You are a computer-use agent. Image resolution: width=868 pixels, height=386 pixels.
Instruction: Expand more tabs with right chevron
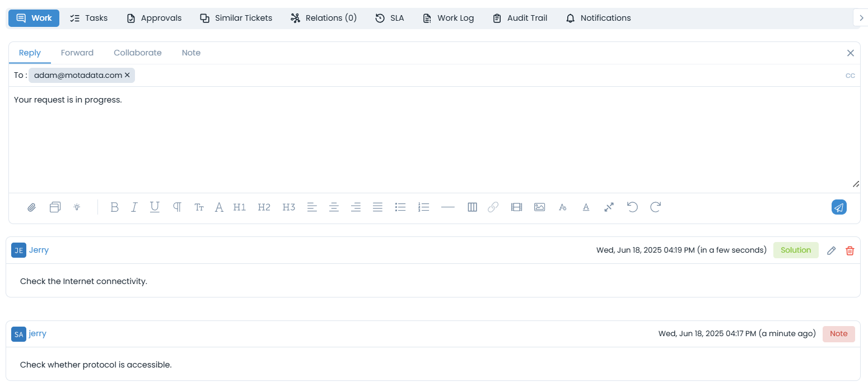pyautogui.click(x=861, y=18)
